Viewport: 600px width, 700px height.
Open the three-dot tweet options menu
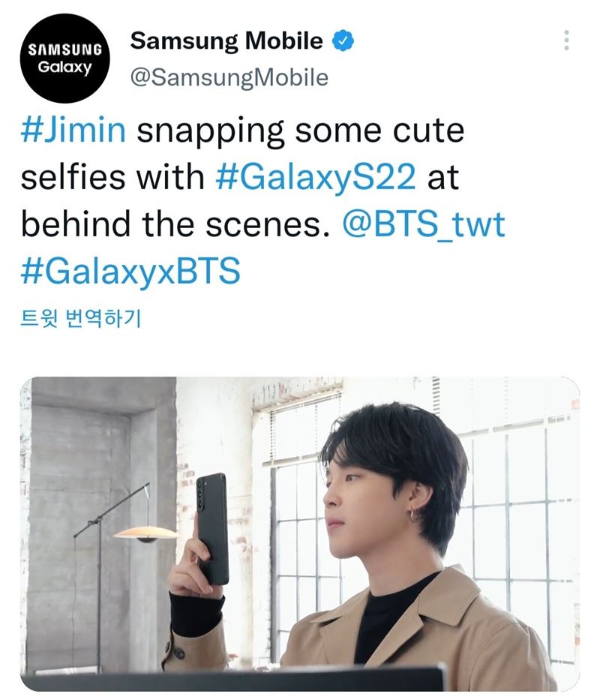(566, 41)
